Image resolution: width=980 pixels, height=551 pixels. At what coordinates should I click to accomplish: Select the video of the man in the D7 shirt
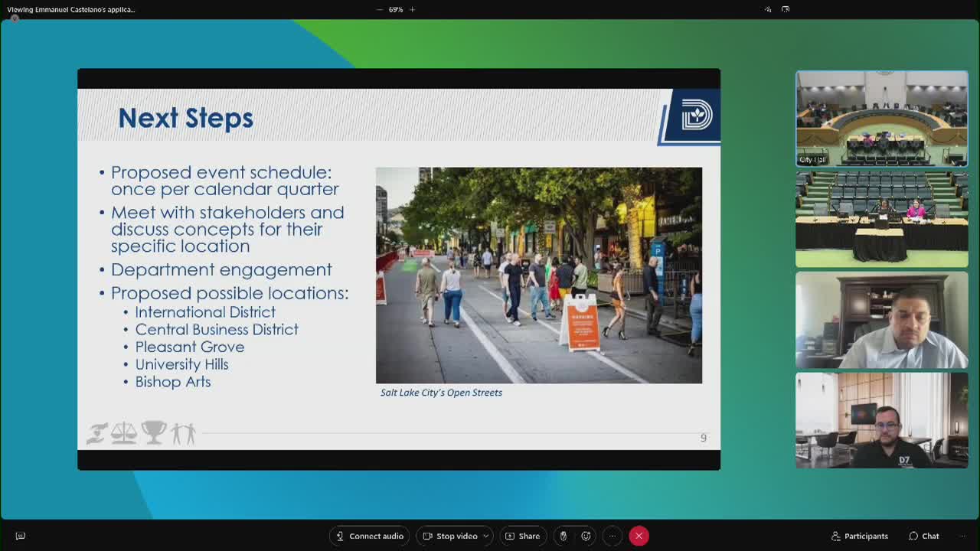pos(882,420)
